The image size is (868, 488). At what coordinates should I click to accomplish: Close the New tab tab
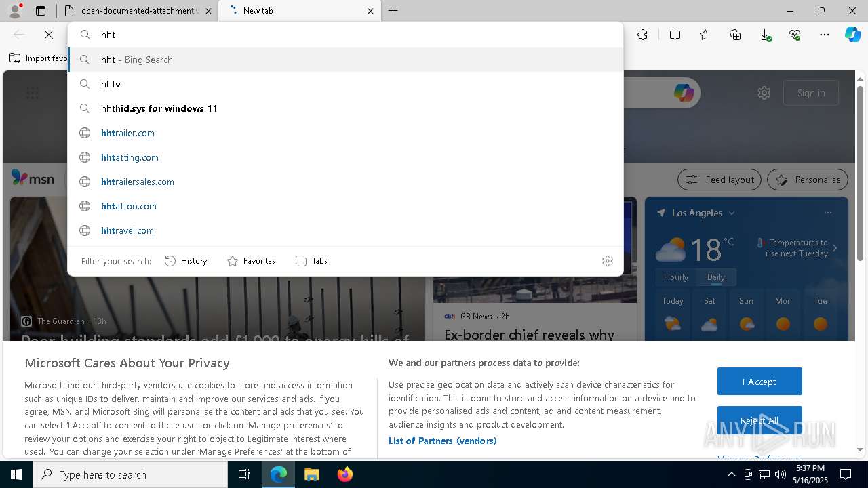tap(371, 11)
